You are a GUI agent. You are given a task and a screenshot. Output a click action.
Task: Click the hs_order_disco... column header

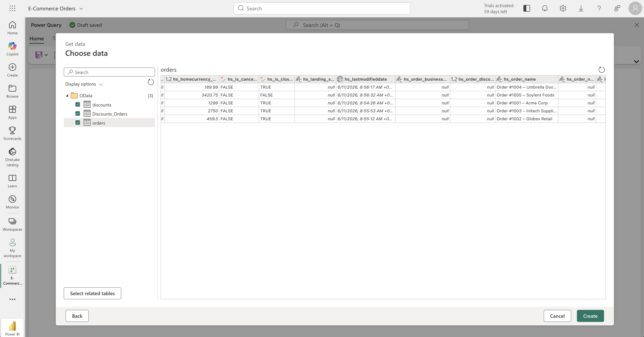(472, 79)
